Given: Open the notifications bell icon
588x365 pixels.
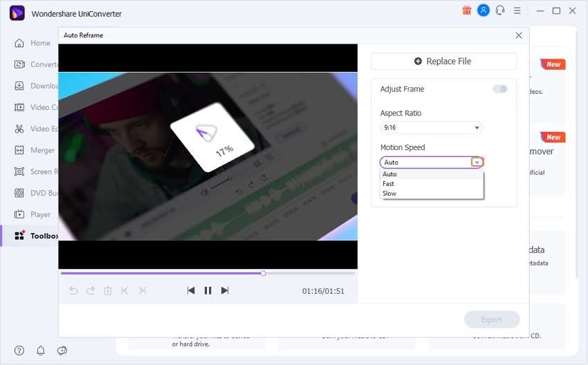Looking at the screenshot, I should click(x=41, y=350).
